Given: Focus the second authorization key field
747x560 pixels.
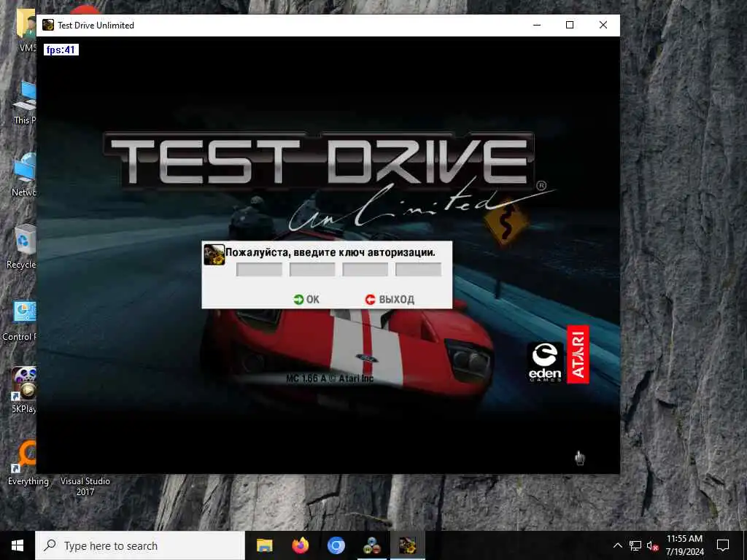Looking at the screenshot, I should pos(312,270).
